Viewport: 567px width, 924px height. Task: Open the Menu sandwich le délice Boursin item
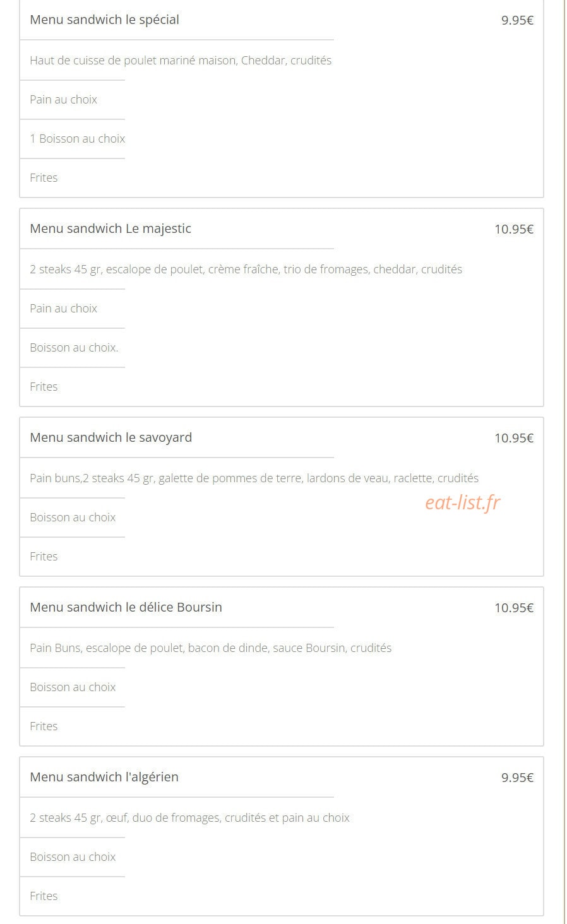126,607
